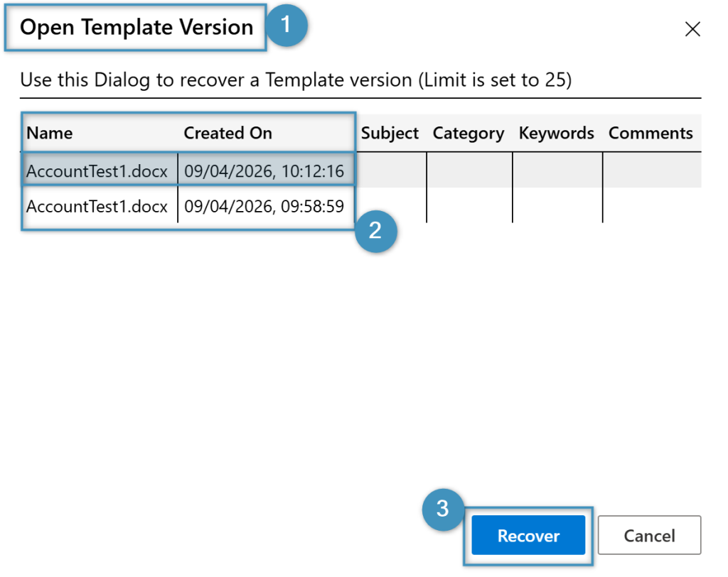
Task: Click the numbered badge 2 below the table
Action: (375, 230)
